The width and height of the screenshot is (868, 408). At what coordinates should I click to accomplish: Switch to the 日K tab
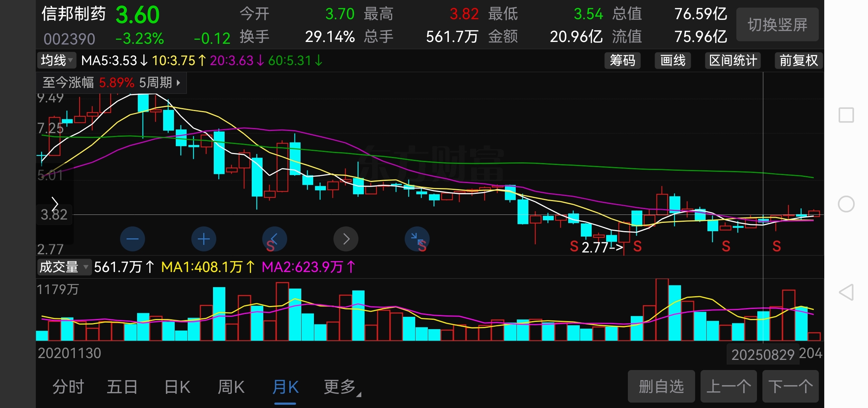177,387
